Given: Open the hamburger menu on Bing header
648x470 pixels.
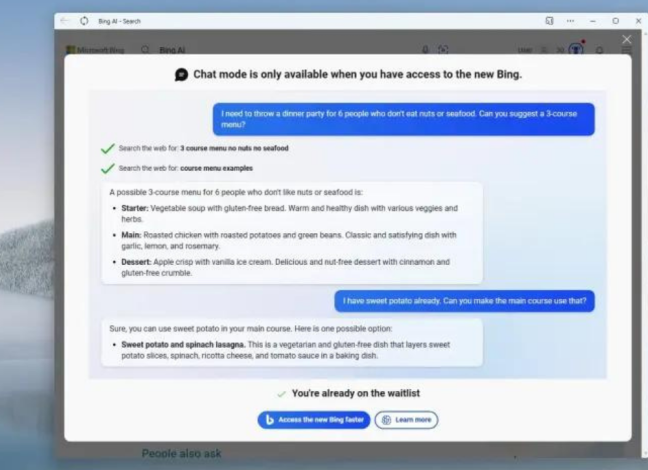Looking at the screenshot, I should tap(627, 50).
